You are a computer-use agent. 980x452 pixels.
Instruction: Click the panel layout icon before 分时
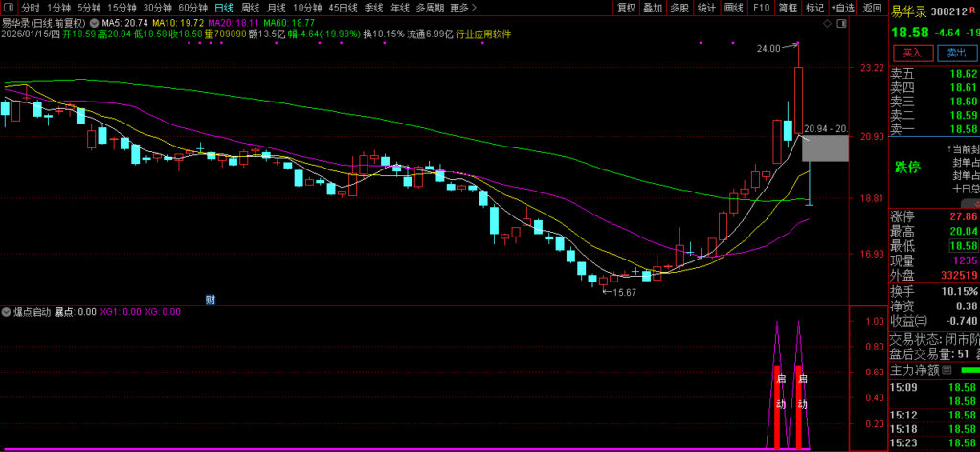tap(9, 8)
